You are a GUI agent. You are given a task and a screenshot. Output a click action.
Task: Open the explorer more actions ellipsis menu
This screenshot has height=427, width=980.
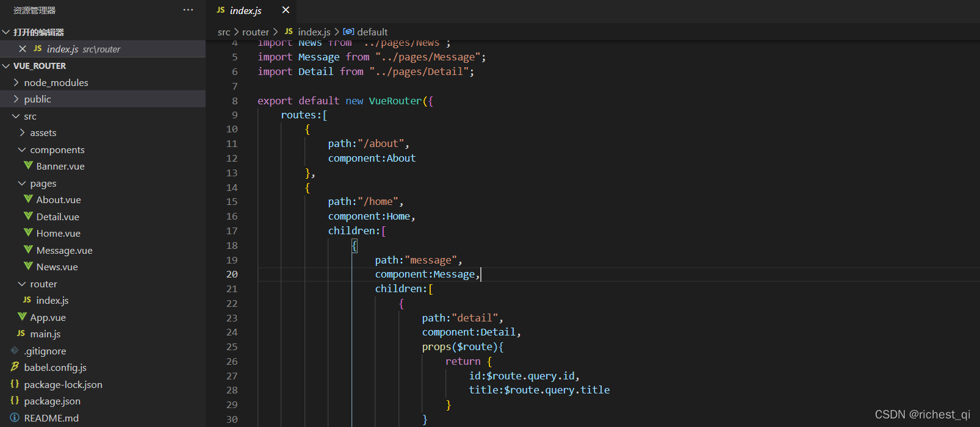tap(188, 10)
